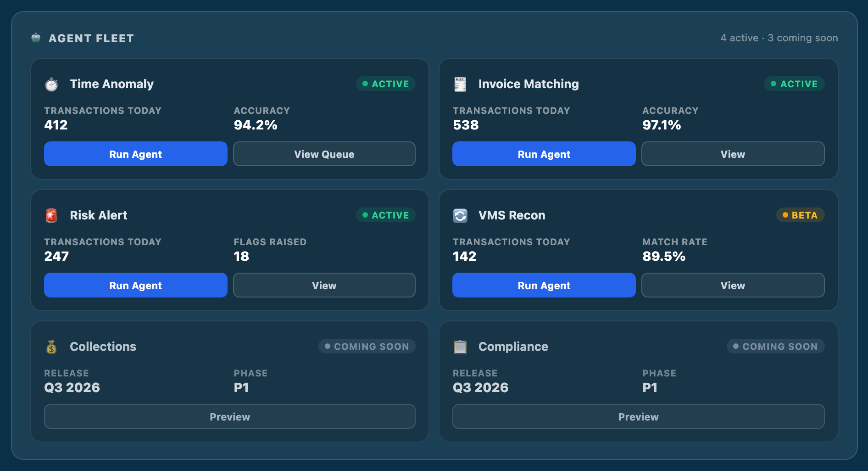Click the clipboard icon on Compliance card

pyautogui.click(x=460, y=347)
